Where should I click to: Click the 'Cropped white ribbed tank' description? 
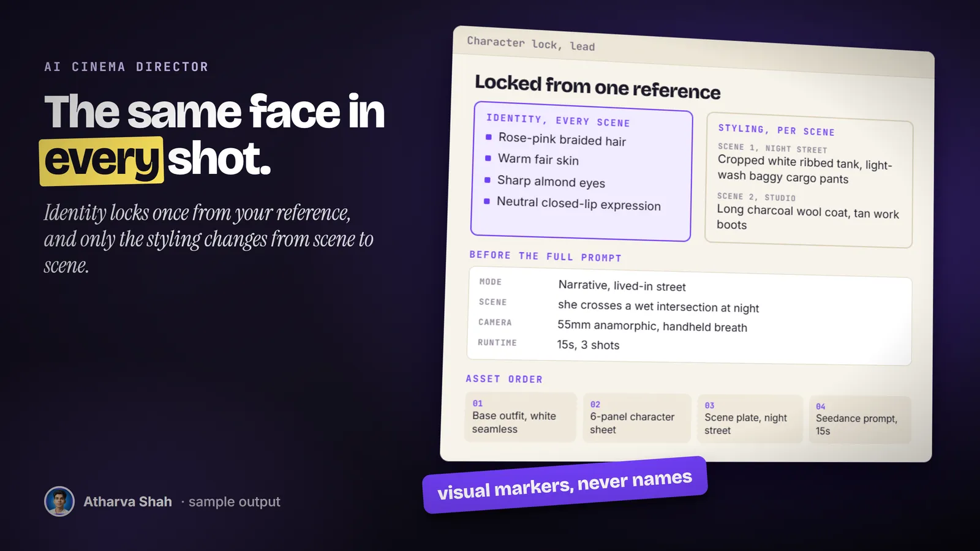(x=804, y=170)
